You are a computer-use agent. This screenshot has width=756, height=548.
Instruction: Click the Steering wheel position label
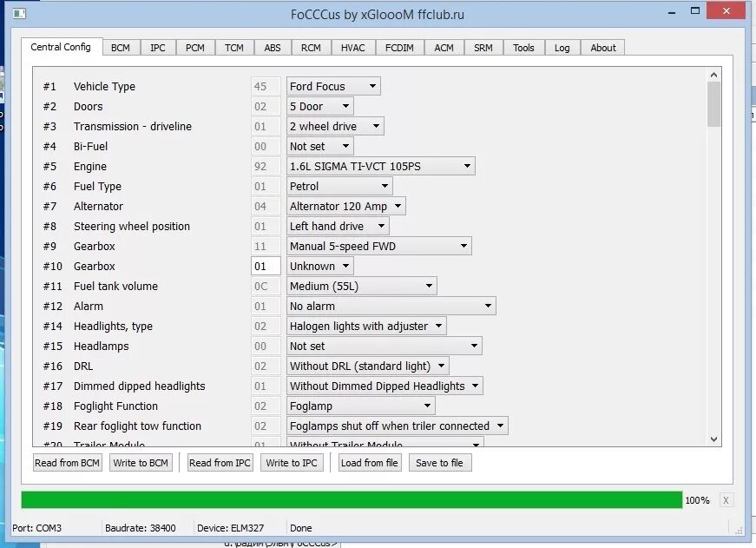(132, 227)
